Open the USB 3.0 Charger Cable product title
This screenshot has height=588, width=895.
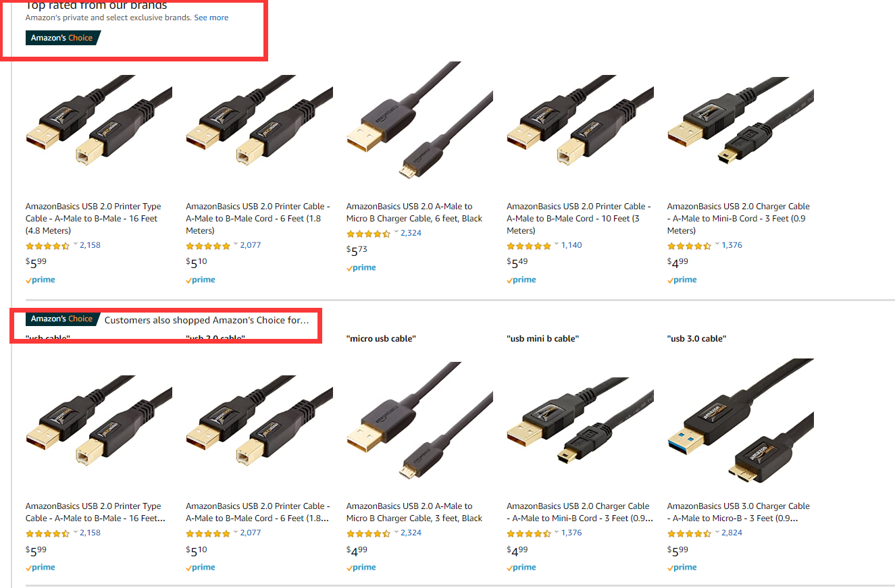tap(738, 512)
